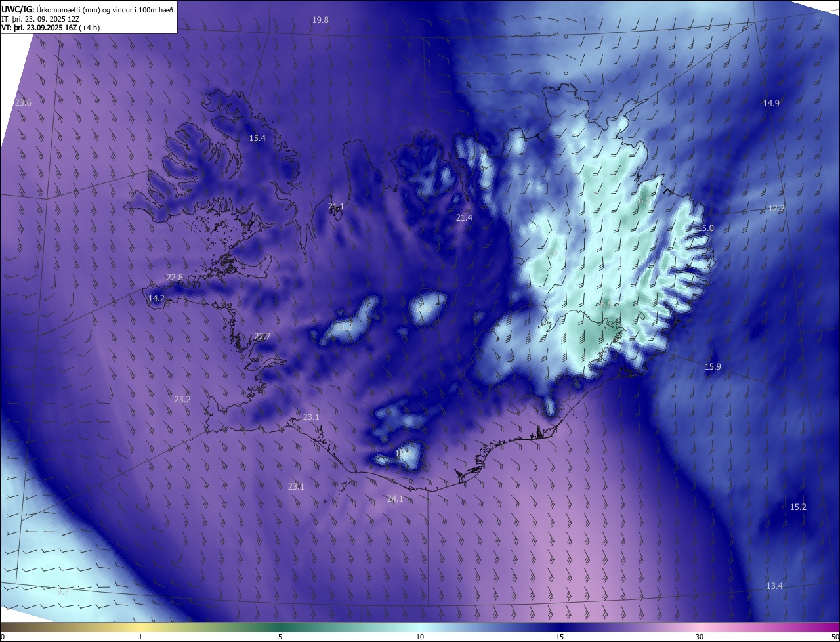Click the 24.1 value label
The height and width of the screenshot is (642, 840).
point(395,499)
